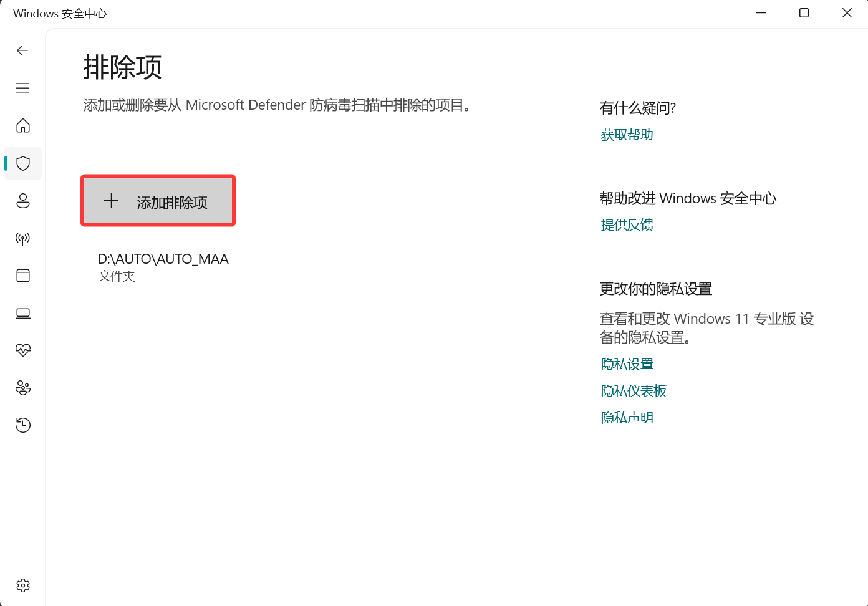Select the Family options icon

coord(22,388)
